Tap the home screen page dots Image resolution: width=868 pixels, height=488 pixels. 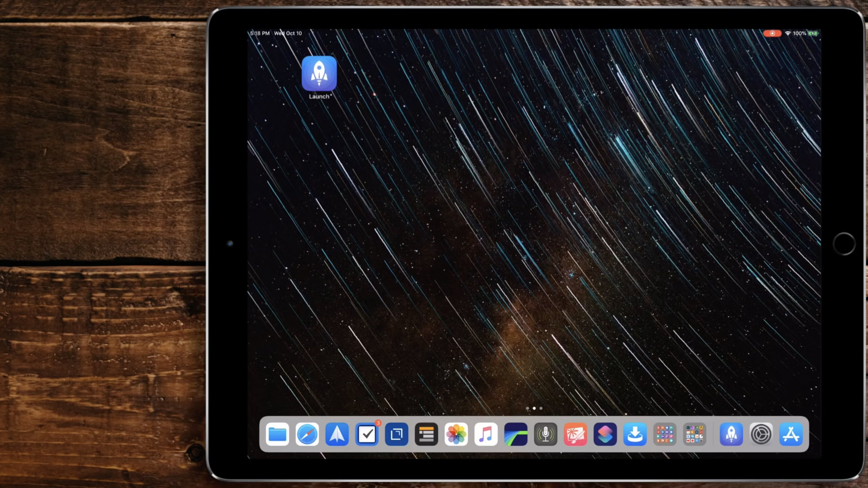pyautogui.click(x=534, y=408)
